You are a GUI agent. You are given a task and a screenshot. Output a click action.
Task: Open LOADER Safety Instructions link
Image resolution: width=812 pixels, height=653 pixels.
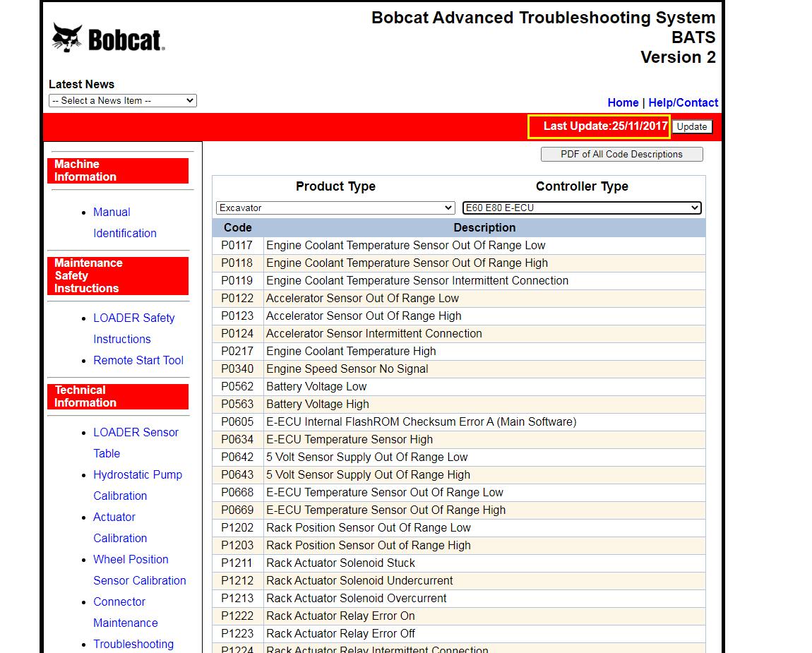pos(133,328)
